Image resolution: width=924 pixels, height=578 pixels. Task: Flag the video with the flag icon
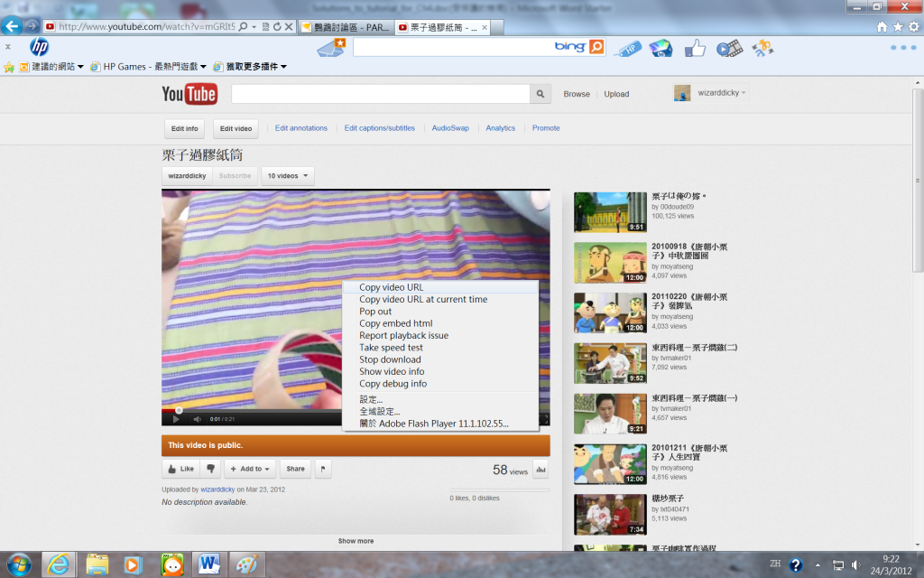pyautogui.click(x=323, y=469)
